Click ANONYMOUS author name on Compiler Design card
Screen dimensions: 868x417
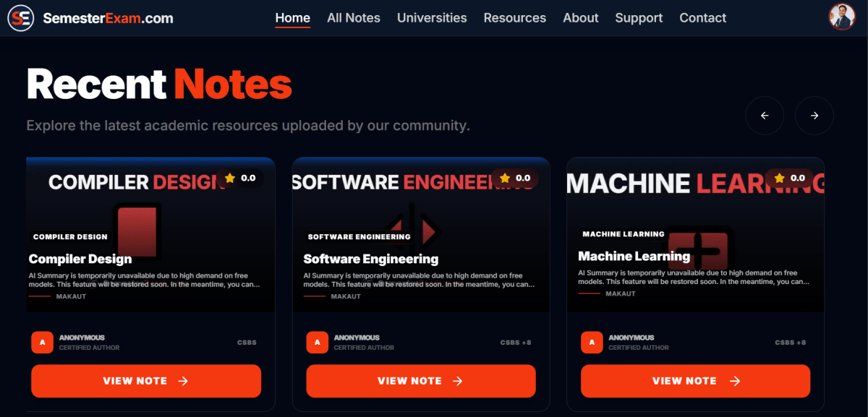click(x=82, y=338)
